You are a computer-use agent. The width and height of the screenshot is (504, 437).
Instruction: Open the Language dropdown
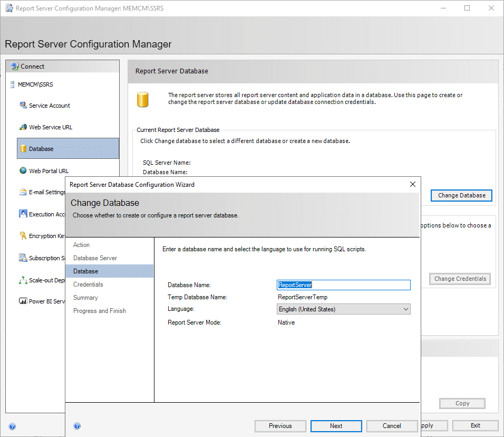click(x=344, y=309)
